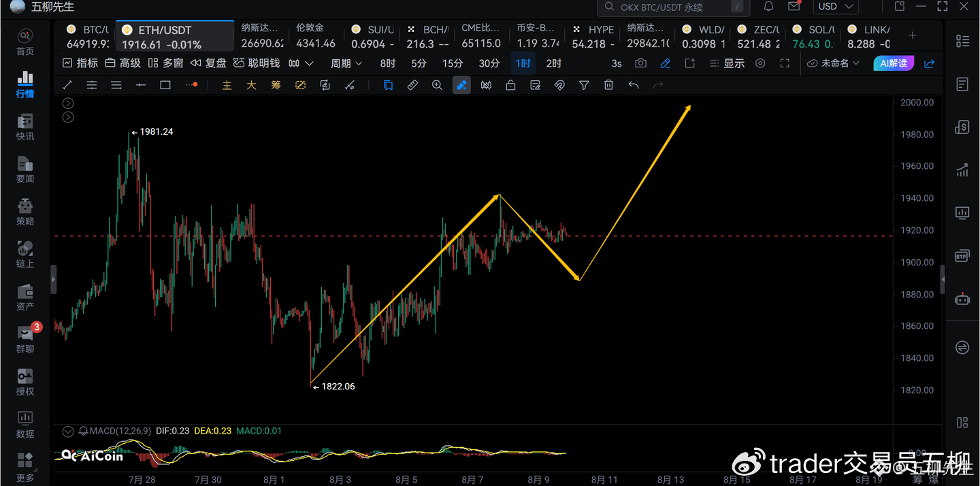The height and width of the screenshot is (486, 980).
Task: Switch to 2时 timeframe
Action: 554,63
